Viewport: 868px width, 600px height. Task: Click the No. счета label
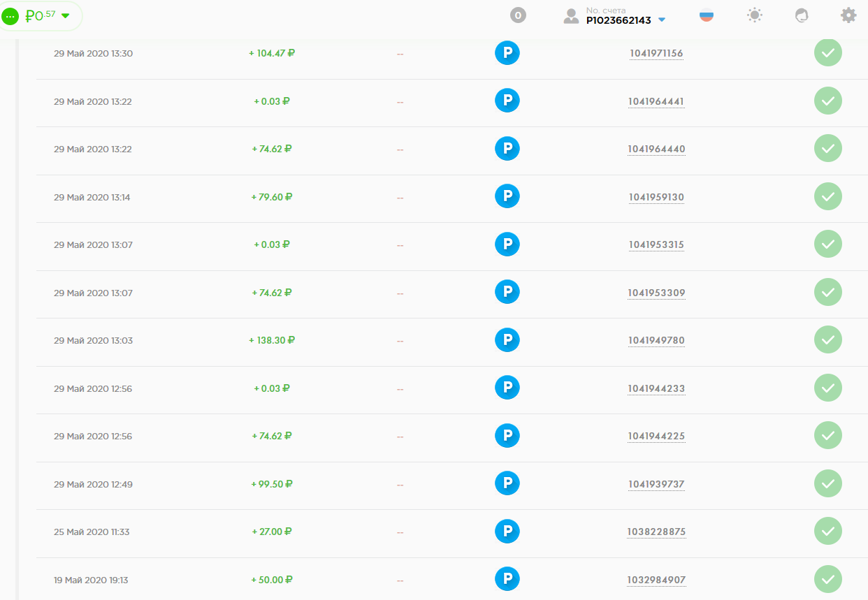(x=606, y=10)
